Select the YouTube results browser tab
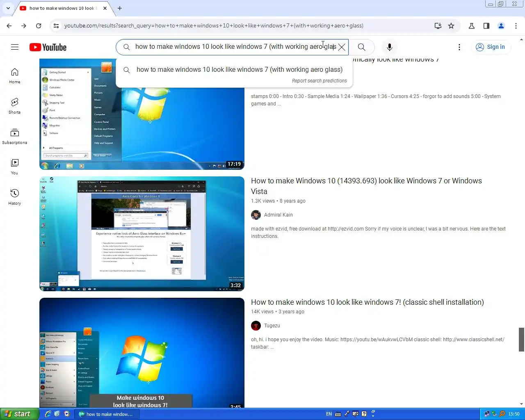This screenshot has width=525, height=420. click(62, 8)
